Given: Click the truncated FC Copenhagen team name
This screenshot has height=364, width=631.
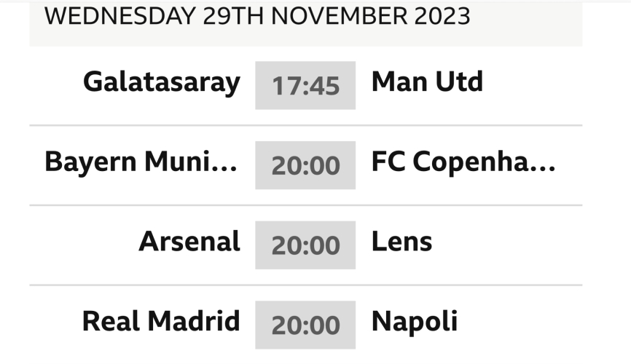Looking at the screenshot, I should [463, 162].
